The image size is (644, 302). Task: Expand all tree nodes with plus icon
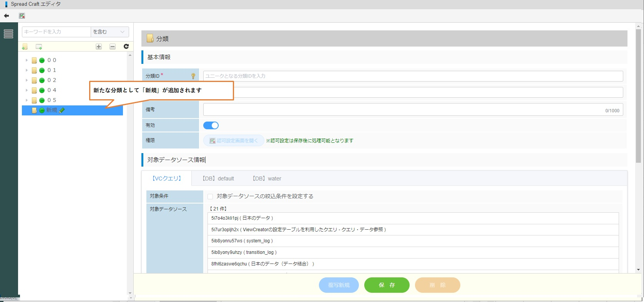click(99, 47)
